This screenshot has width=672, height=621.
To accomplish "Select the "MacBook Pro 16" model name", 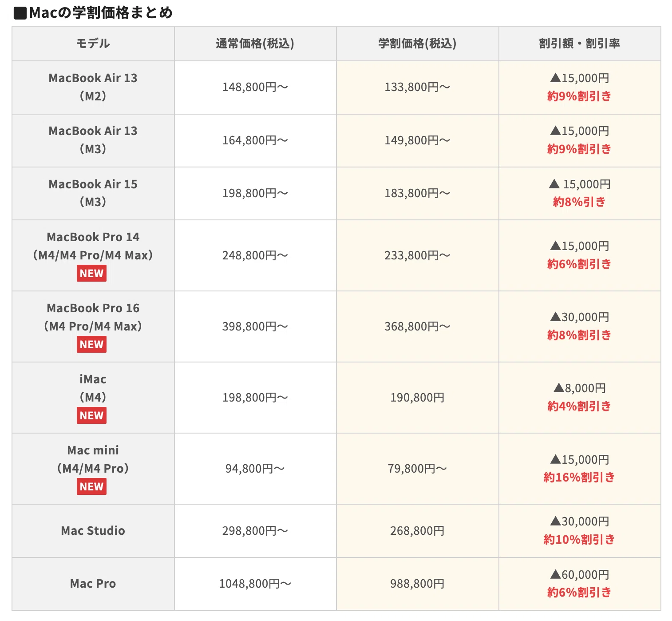I will click(x=93, y=308).
